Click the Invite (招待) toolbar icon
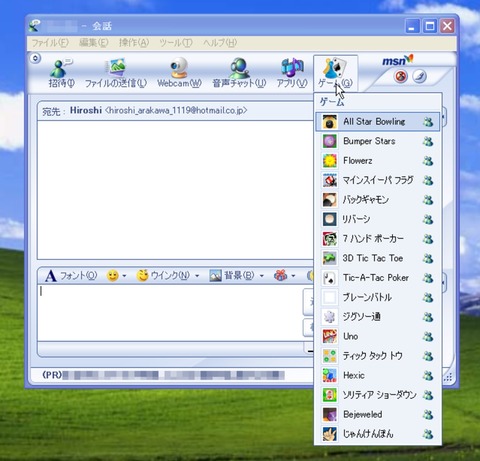 [61, 73]
